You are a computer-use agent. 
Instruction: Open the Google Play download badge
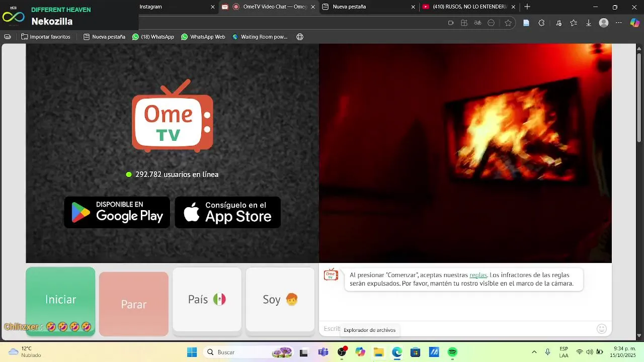(117, 212)
